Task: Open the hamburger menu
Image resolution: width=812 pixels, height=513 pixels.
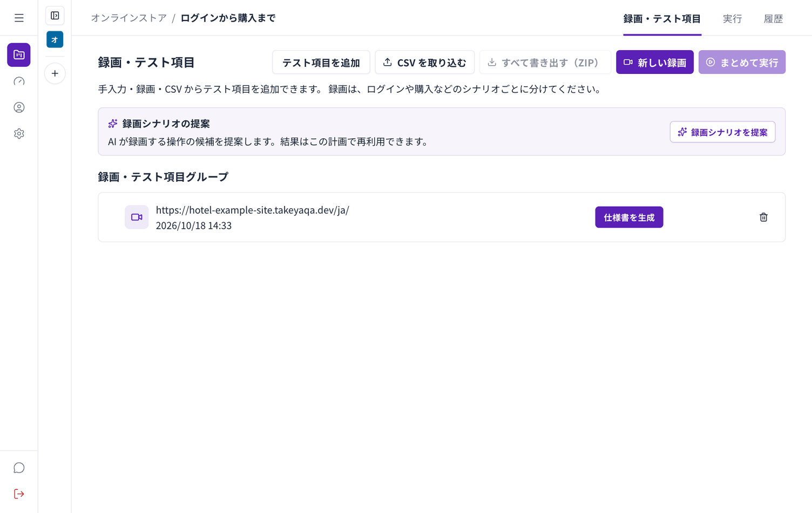Action: pos(19,18)
